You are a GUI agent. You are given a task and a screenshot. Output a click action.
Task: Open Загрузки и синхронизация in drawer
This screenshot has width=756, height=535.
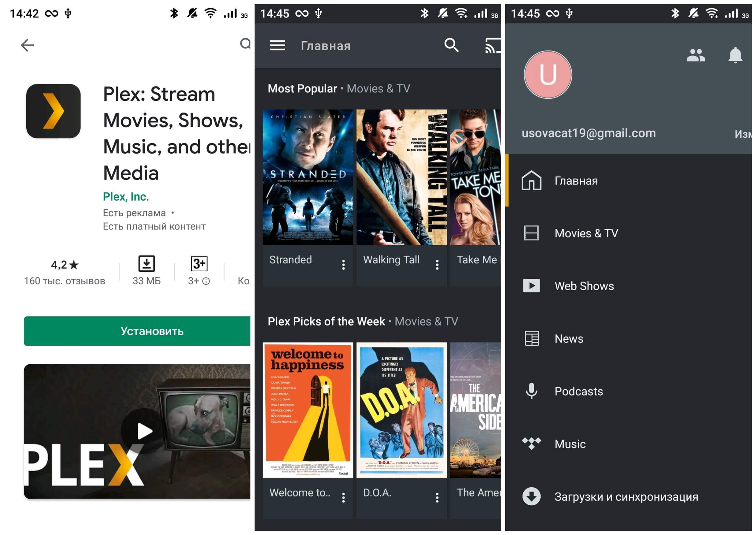[x=629, y=497]
